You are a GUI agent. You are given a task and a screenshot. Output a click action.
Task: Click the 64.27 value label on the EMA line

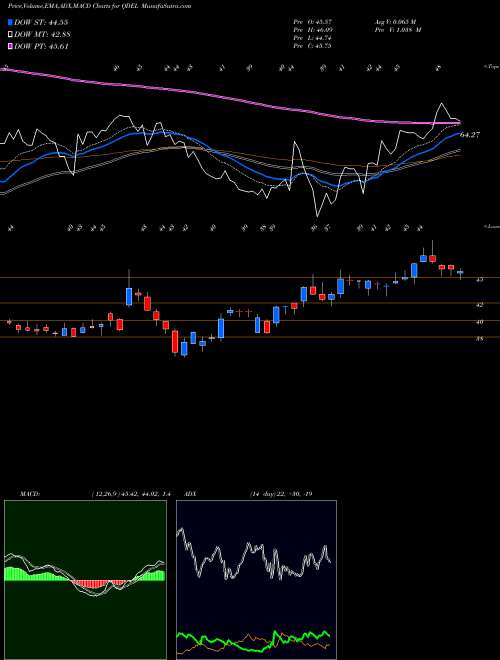470,135
